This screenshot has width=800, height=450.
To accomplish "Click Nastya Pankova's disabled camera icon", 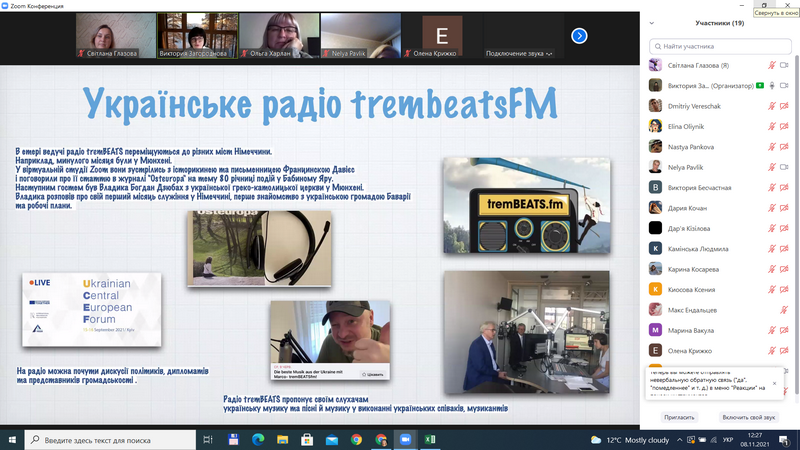I will click(786, 146).
